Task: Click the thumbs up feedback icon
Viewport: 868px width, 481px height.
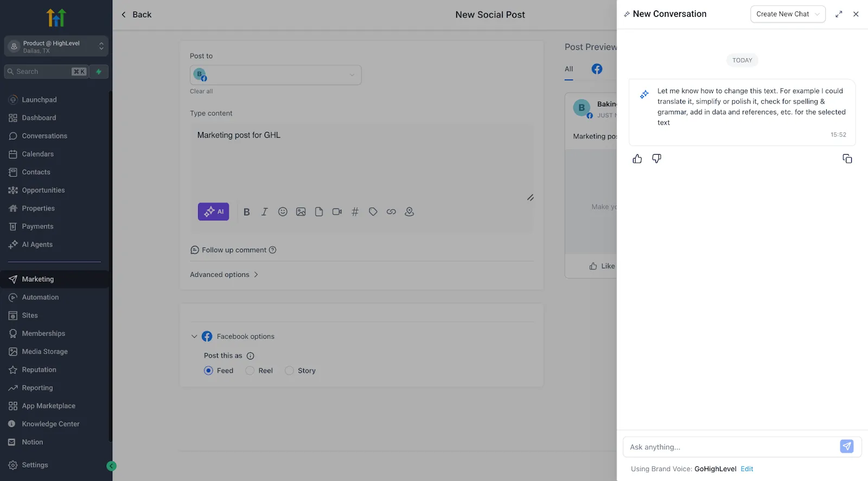Action: [x=637, y=159]
